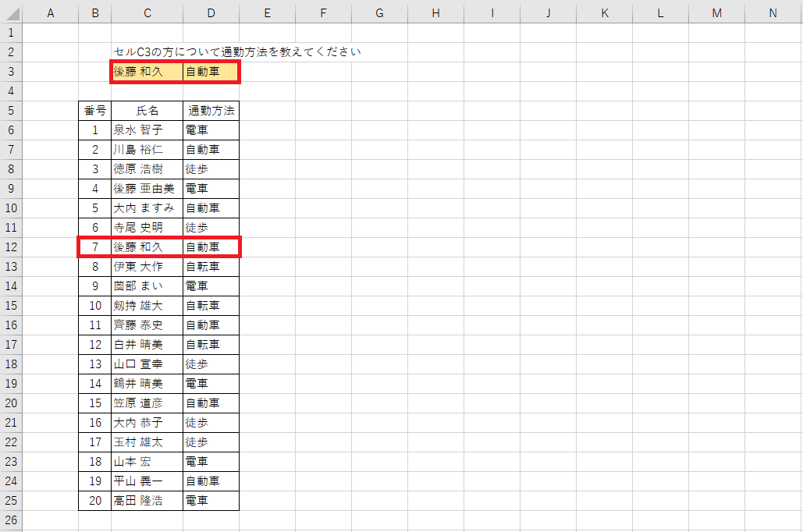Select the cell with 泉水 智子

147,130
